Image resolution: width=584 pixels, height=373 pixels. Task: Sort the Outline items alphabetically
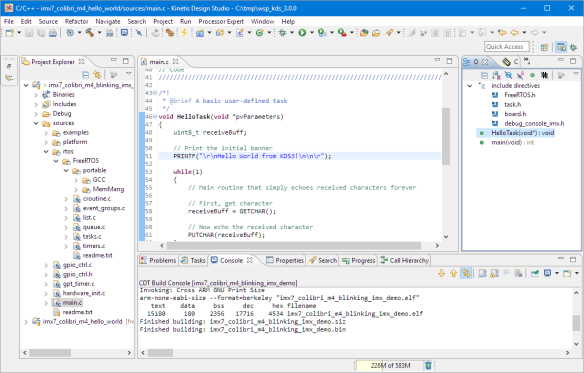[496, 75]
